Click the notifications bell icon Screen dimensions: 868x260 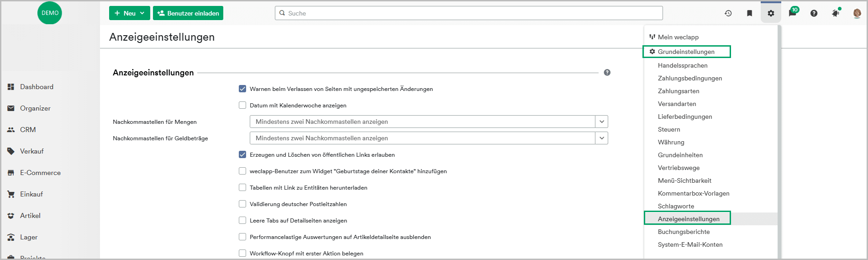[836, 13]
